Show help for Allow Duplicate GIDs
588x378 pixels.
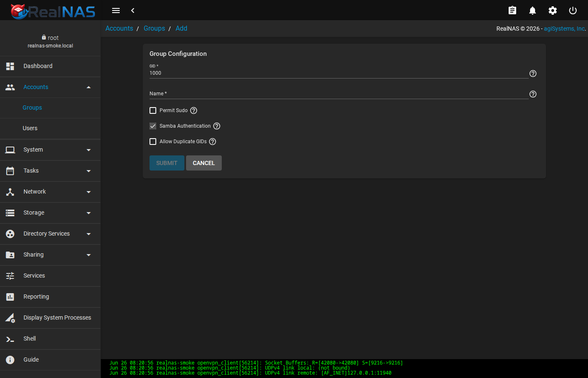(x=213, y=142)
